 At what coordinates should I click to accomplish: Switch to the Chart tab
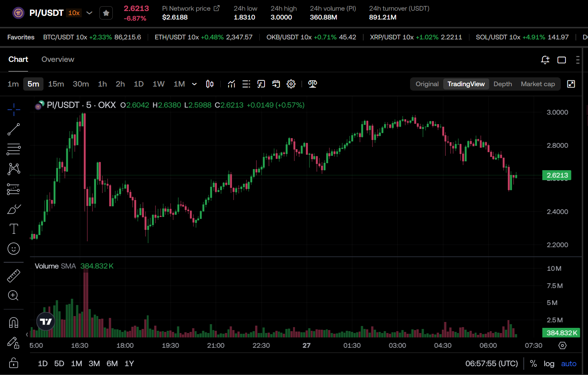coord(18,59)
